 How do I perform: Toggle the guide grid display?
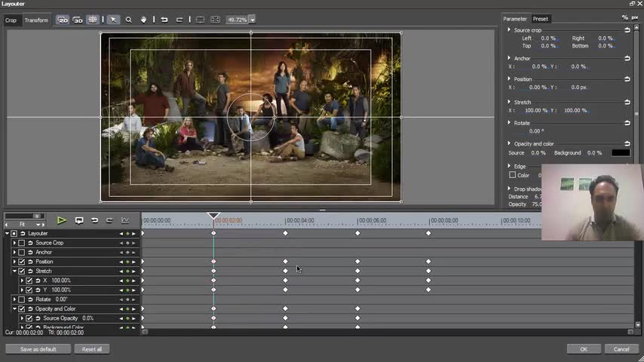click(93, 20)
